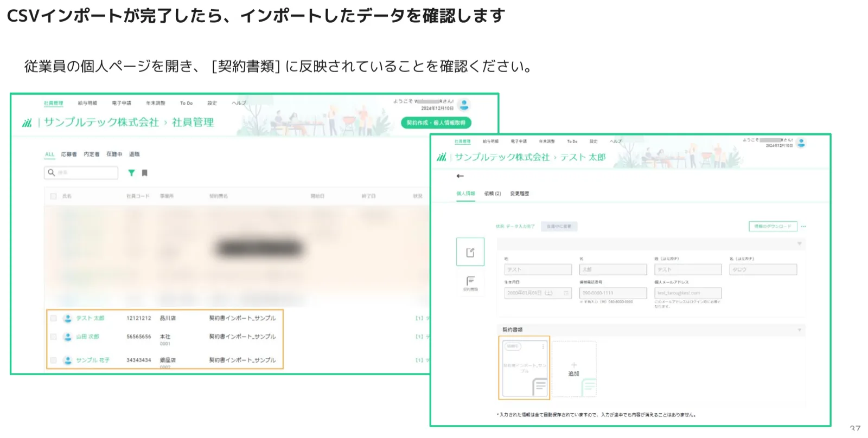Toggle the select-all checkbox in the table header

click(53, 196)
